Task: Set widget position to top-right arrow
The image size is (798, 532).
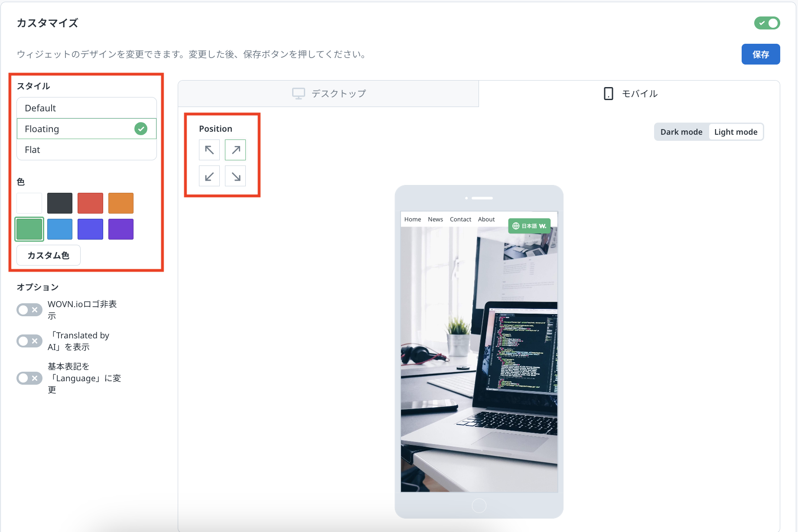Action: [x=235, y=150]
